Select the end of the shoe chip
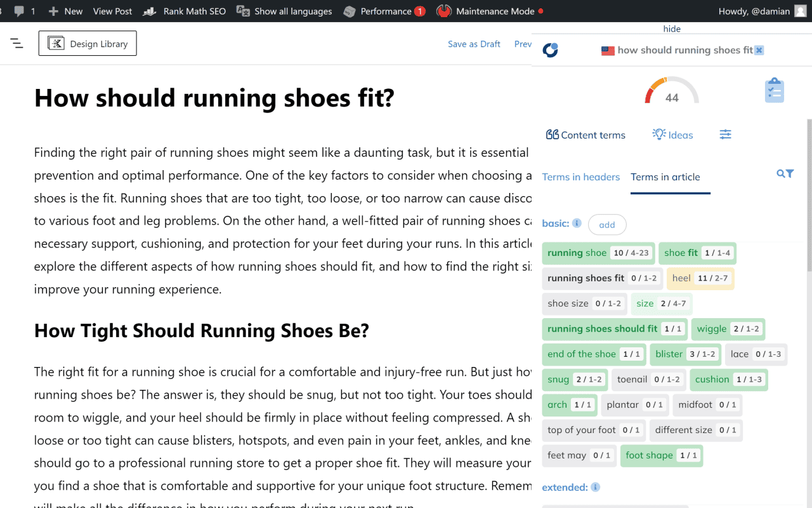The image size is (812, 508). [x=594, y=354]
